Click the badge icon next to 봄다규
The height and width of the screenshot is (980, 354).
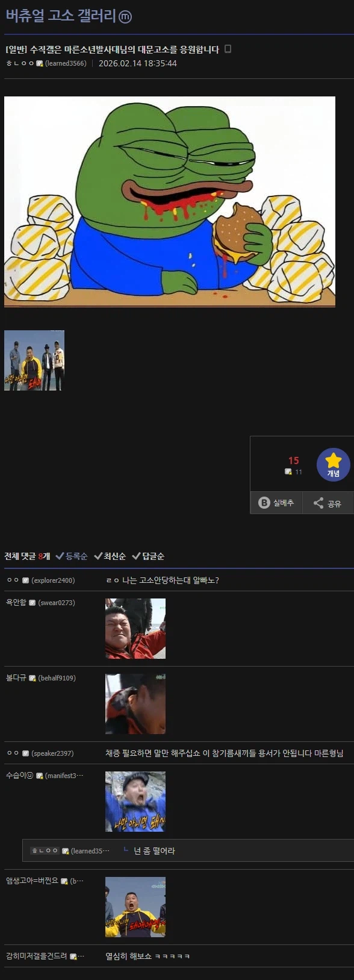click(x=33, y=678)
